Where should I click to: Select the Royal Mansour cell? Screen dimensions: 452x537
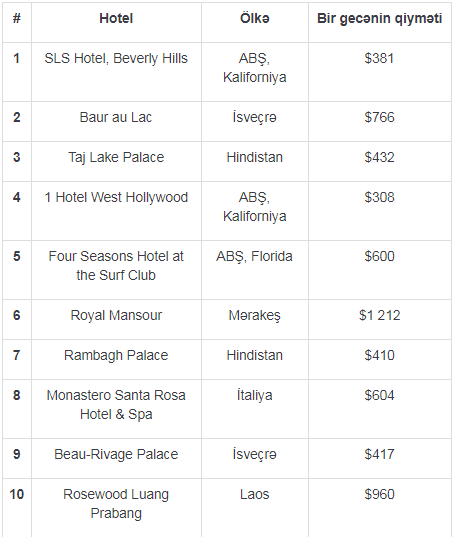[x=116, y=315]
